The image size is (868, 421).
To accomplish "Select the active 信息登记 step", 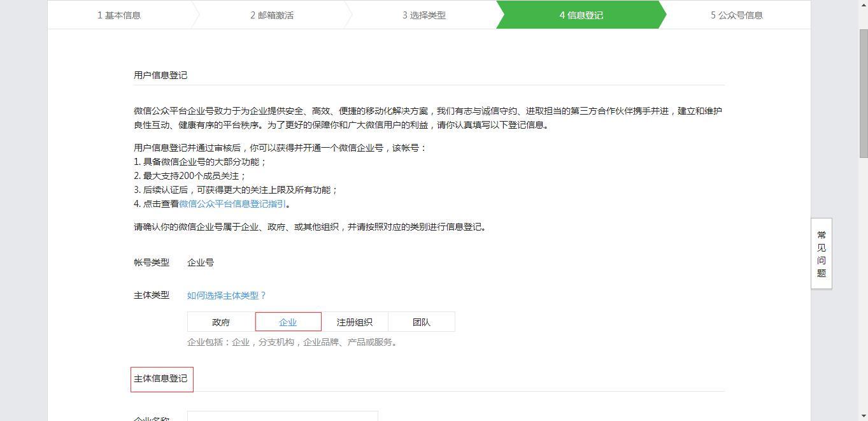I will (x=581, y=15).
